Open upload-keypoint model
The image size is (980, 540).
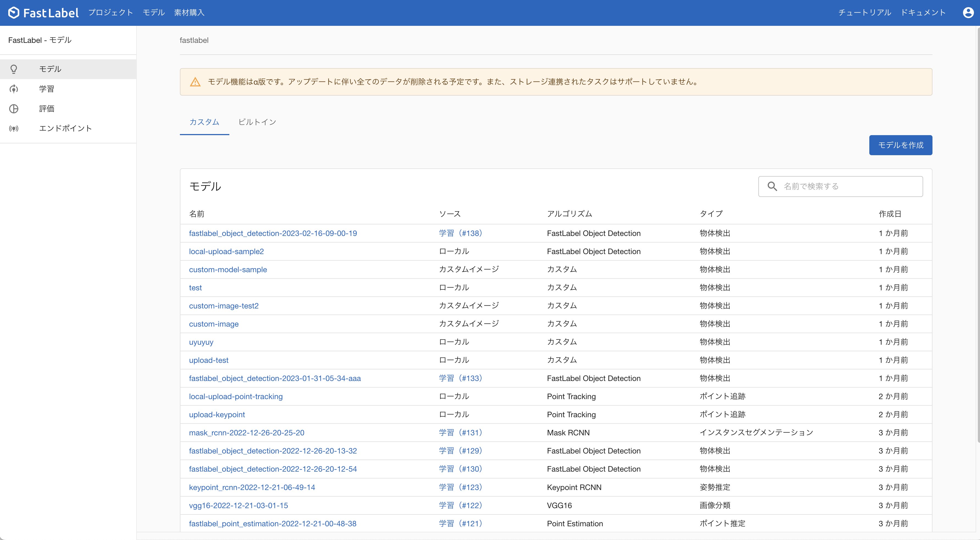coord(217,415)
